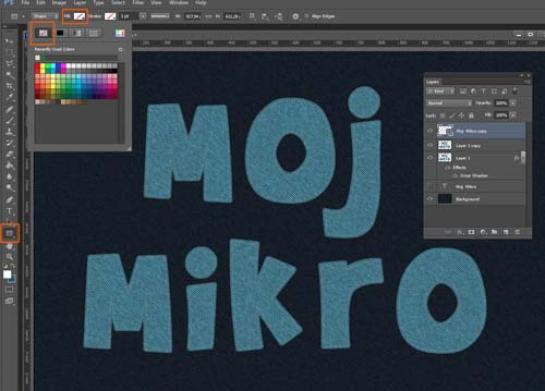This screenshot has width=545, height=391.
Task: Delete the selected layer
Action: (x=517, y=232)
